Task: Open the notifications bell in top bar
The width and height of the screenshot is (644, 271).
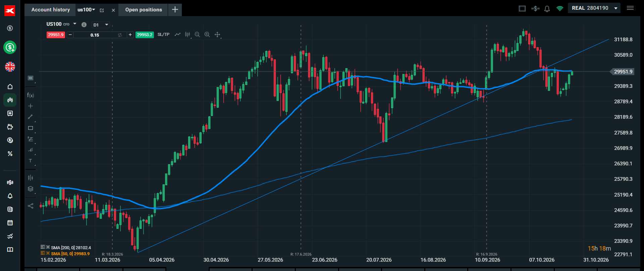Action: click(x=547, y=9)
